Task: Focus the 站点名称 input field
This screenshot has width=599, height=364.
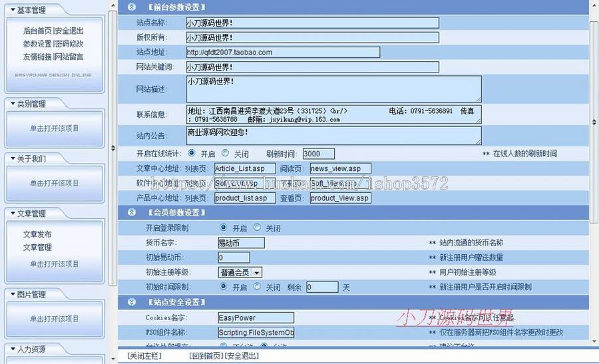Action: tap(313, 23)
